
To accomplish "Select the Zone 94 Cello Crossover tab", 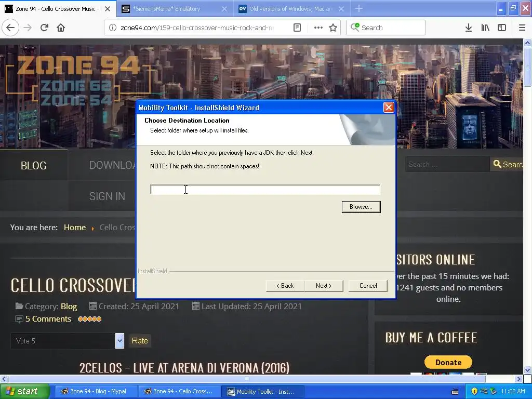I will pyautogui.click(x=58, y=8).
